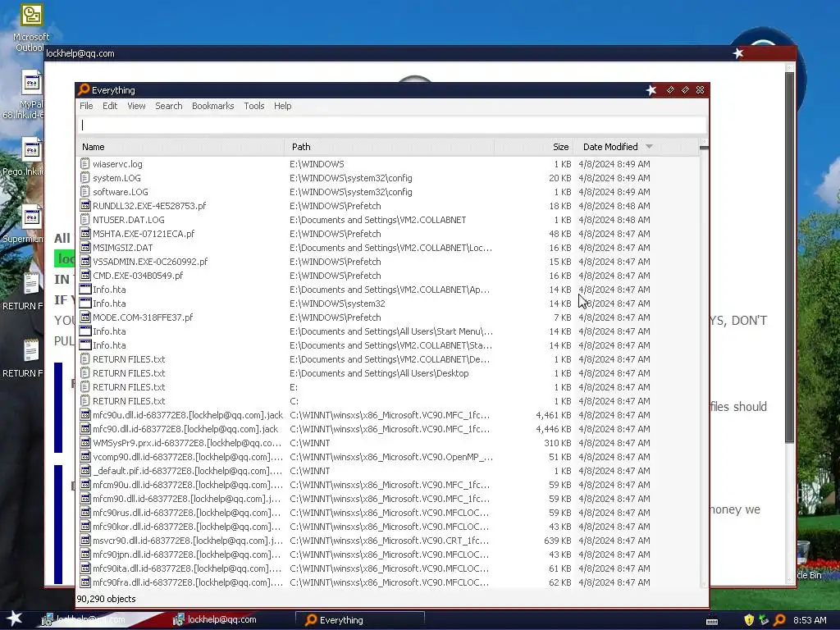The height and width of the screenshot is (630, 840).
Task: Select the NTUSER.DAT.LOG file icon
Action: pyautogui.click(x=84, y=220)
